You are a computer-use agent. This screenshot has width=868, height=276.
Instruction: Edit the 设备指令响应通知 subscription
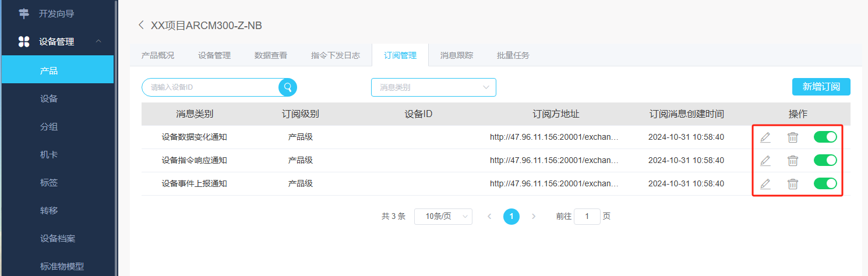click(x=765, y=161)
